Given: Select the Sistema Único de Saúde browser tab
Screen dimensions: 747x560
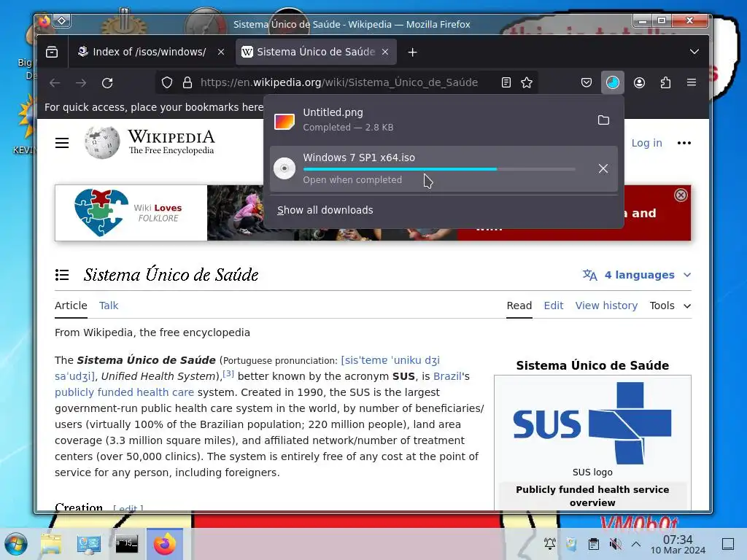Looking at the screenshot, I should tap(316, 52).
